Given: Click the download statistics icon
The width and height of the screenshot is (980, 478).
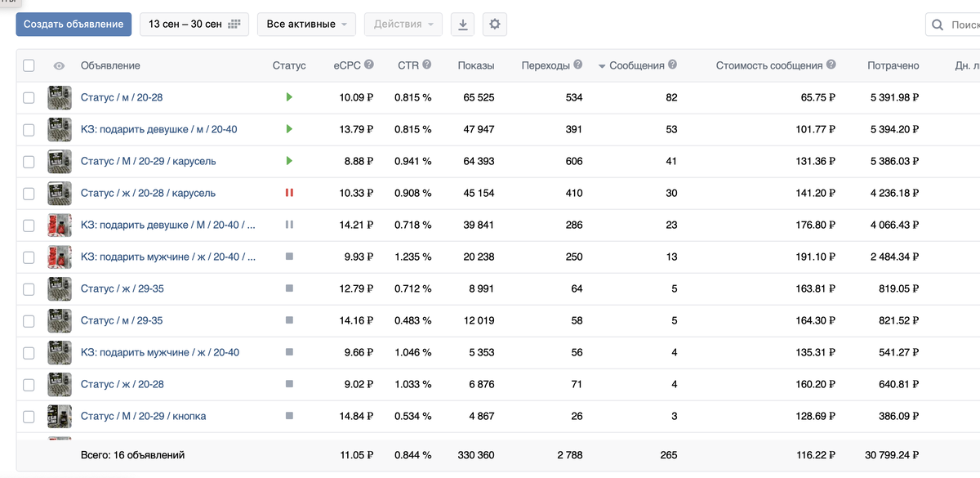Looking at the screenshot, I should coord(463,25).
